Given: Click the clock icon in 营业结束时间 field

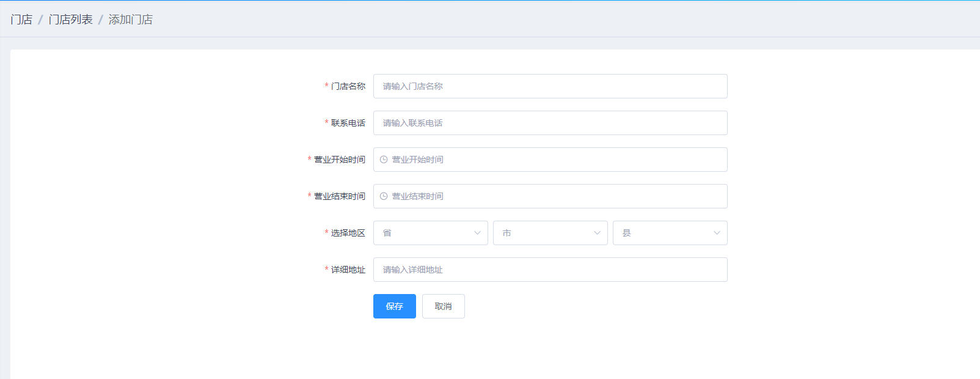Looking at the screenshot, I should [x=384, y=196].
